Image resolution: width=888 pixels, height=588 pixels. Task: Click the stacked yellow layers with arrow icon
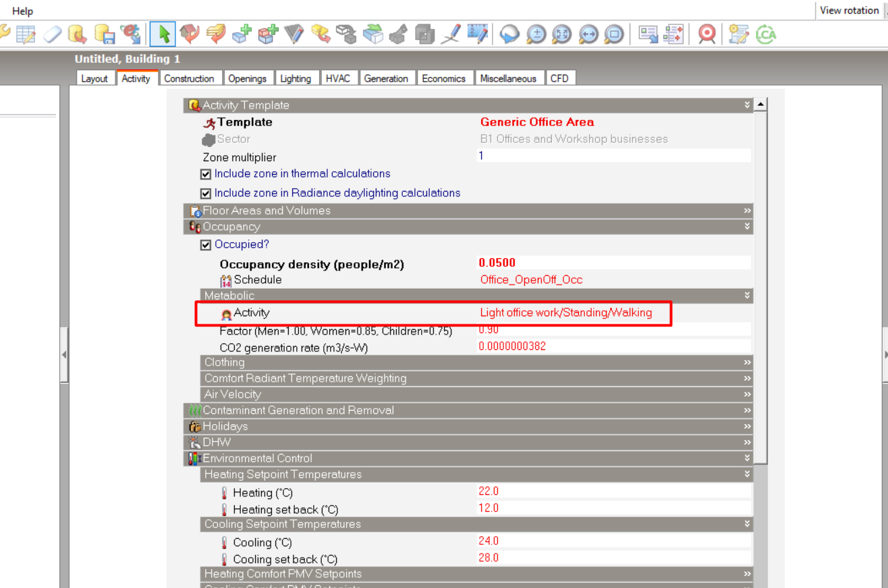tap(216, 34)
